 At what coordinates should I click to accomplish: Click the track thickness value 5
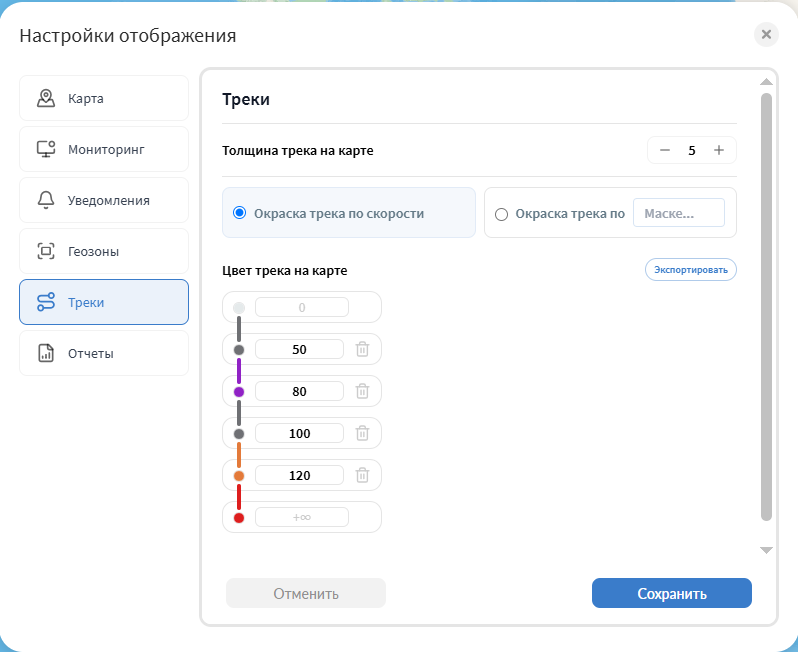[692, 150]
